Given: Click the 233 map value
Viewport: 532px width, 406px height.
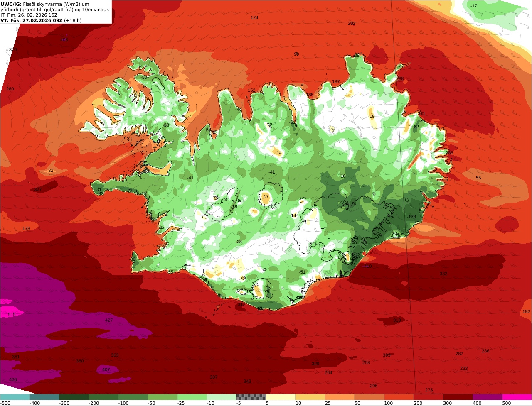Looking at the screenshot, I should (464, 368).
